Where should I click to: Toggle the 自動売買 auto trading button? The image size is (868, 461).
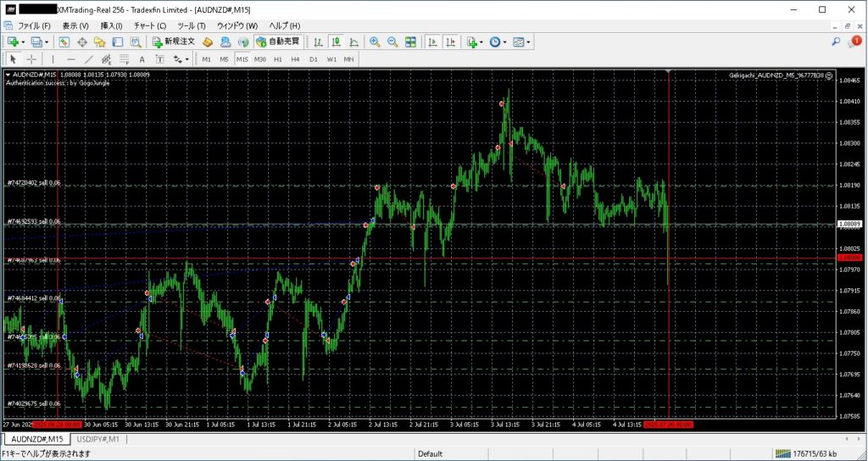(x=277, y=42)
